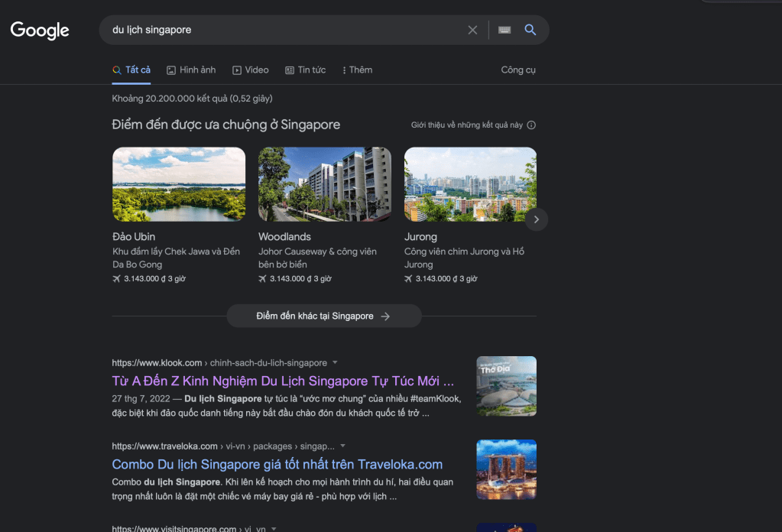Click inside the search text field
The image size is (782, 532).
(283, 30)
